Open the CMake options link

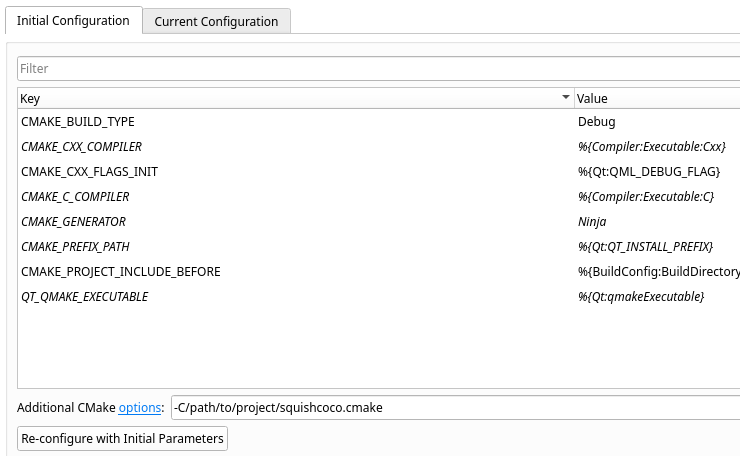[140, 408]
